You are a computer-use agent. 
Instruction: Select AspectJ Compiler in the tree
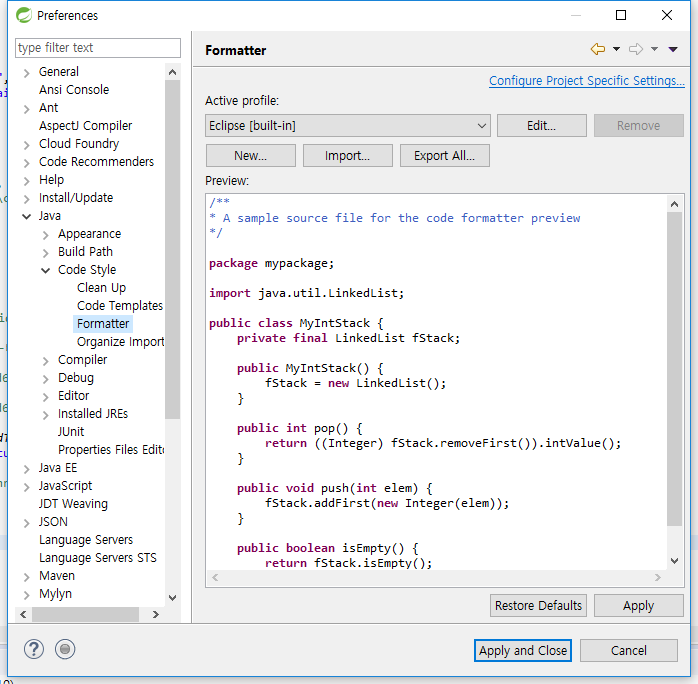pyautogui.click(x=85, y=126)
